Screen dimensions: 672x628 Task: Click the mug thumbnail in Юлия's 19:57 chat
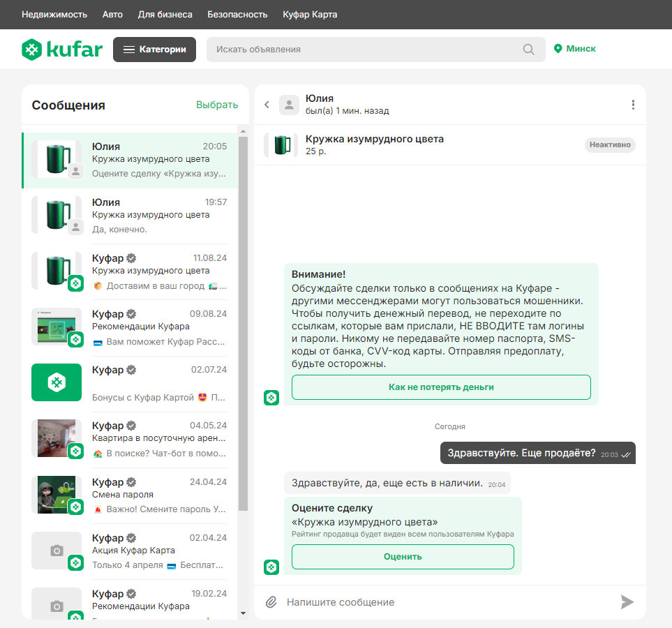(57, 215)
